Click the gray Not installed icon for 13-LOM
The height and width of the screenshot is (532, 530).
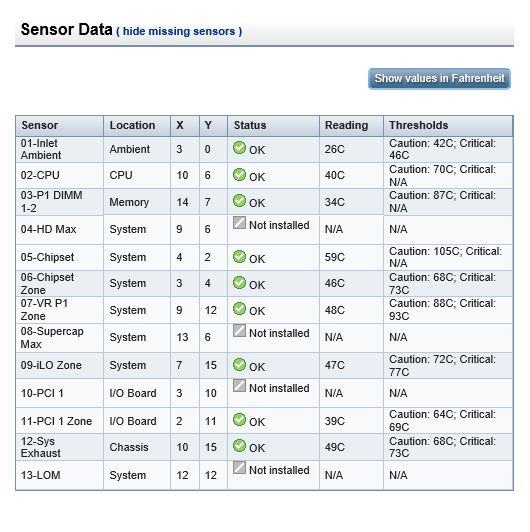pos(239,468)
